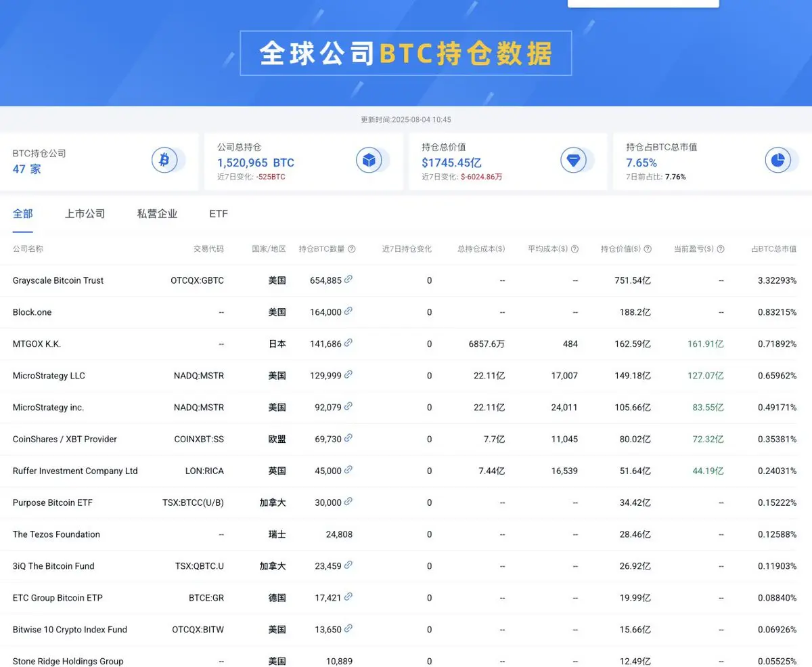Click the help icon next to 当前盈亏($) header

[721, 249]
